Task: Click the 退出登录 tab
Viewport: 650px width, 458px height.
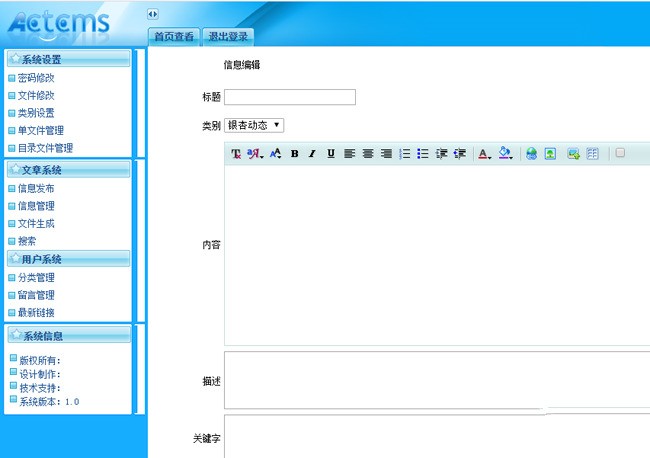Action: 228,36
